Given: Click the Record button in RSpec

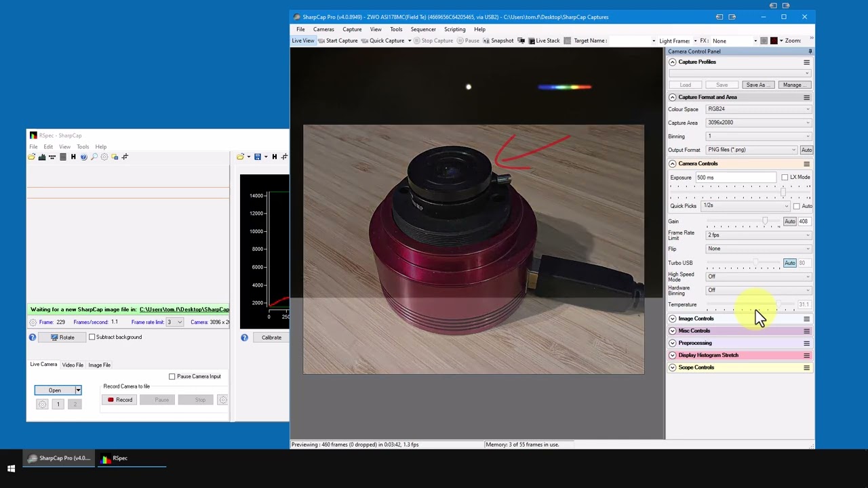Looking at the screenshot, I should coord(120,400).
